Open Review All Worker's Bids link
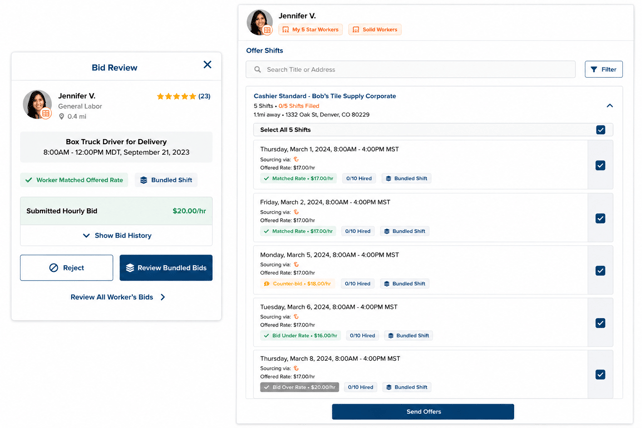The width and height of the screenshot is (642, 428). pos(112,297)
